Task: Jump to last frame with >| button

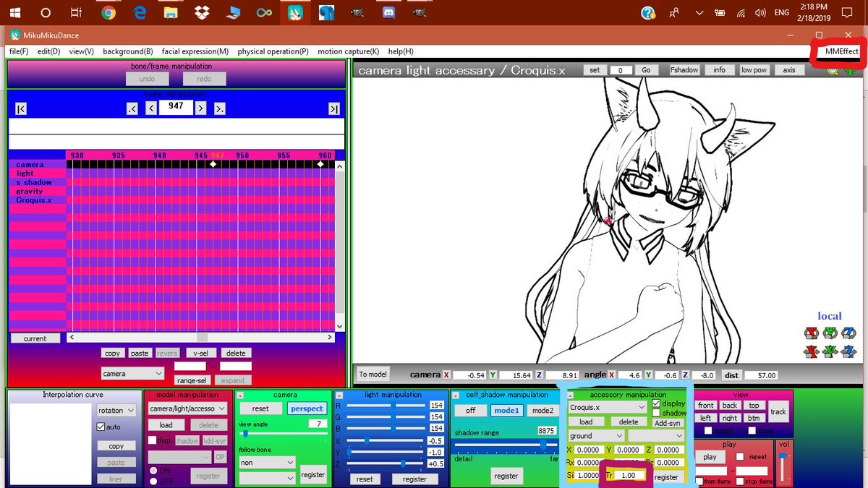Action: [333, 108]
